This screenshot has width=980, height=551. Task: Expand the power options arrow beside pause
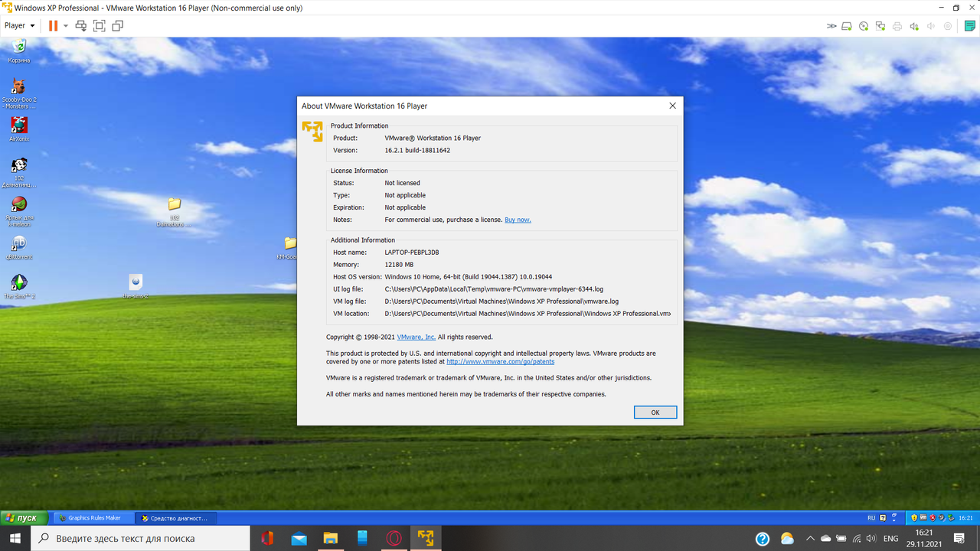[65, 26]
